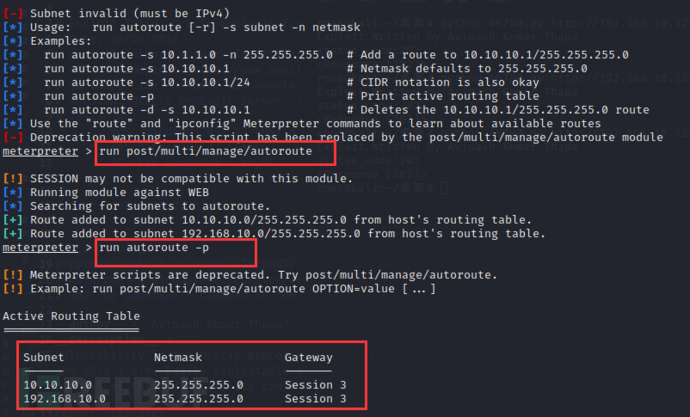Click the red [-] Deprecation warning marker

tap(13, 137)
